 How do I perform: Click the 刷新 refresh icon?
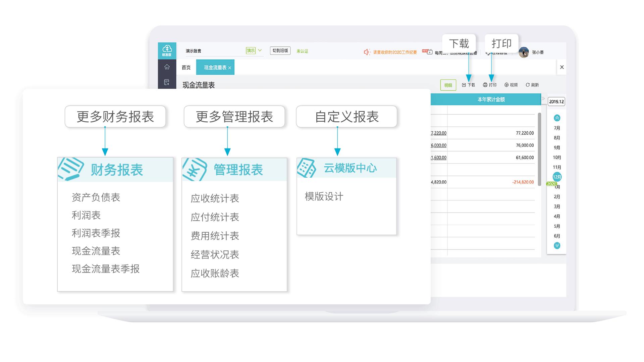528,85
